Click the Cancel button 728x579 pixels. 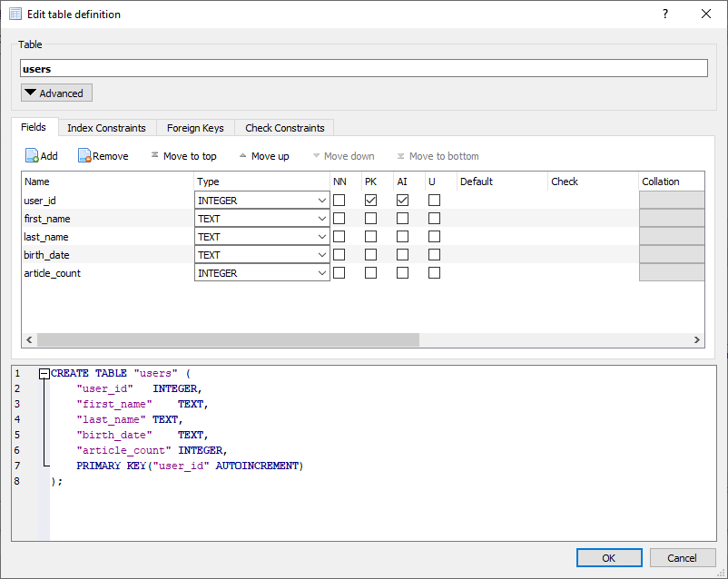[682, 558]
